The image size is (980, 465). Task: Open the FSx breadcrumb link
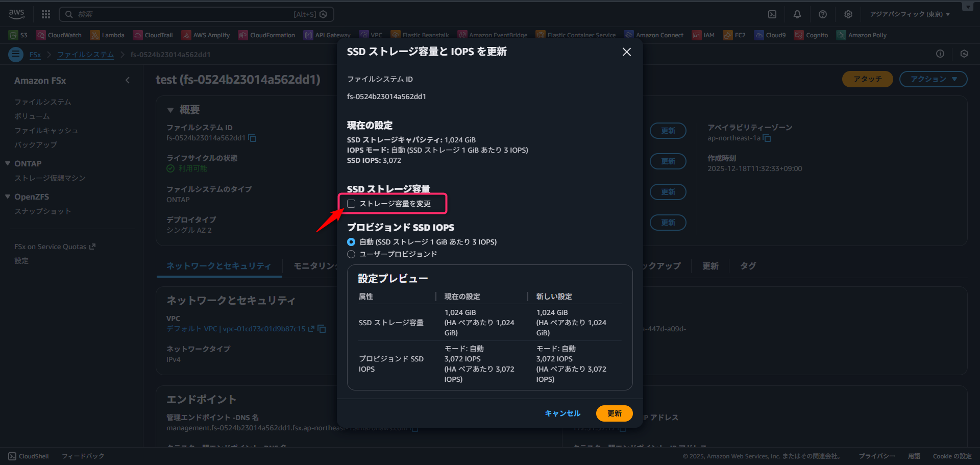tap(35, 55)
